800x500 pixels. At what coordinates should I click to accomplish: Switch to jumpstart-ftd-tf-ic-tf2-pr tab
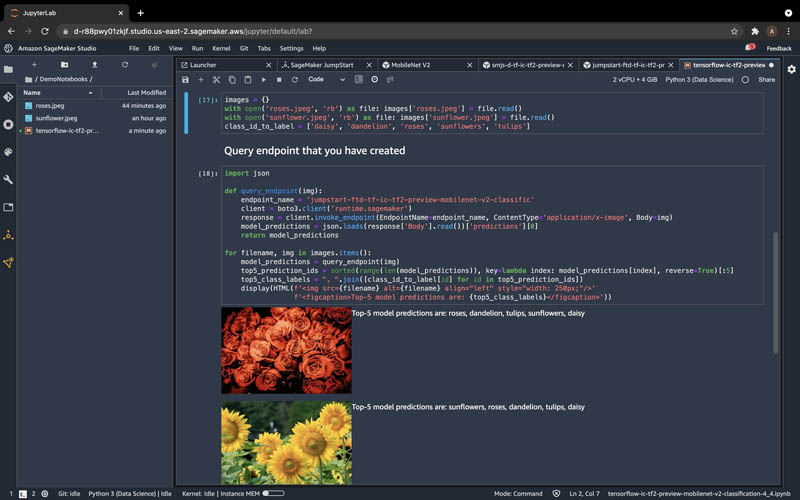628,65
